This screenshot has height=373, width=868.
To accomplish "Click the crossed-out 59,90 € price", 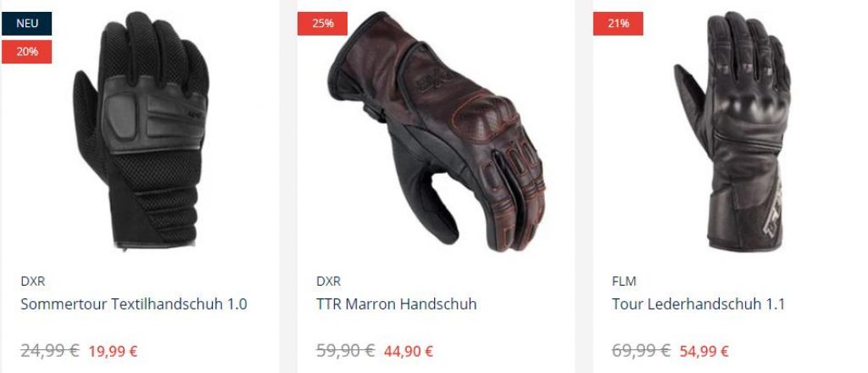I will click(x=346, y=350).
